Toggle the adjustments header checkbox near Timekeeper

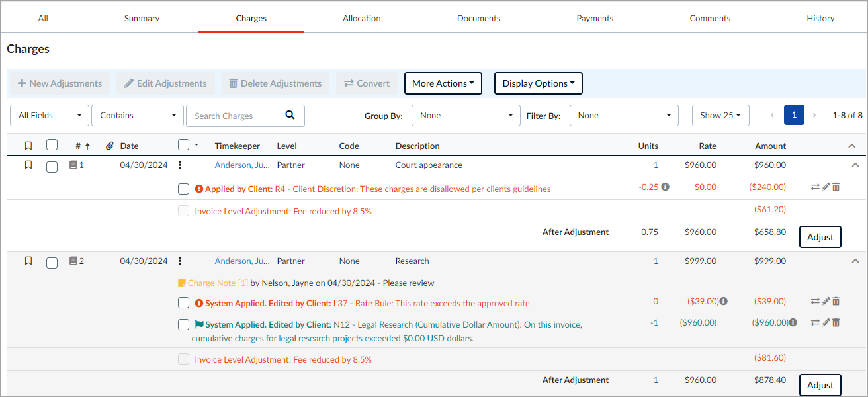pyautogui.click(x=184, y=144)
